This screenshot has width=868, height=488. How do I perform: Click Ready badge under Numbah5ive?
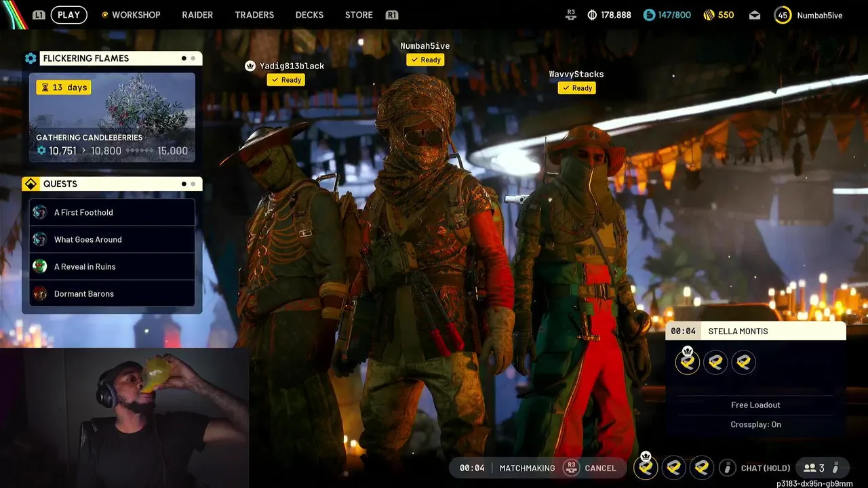coord(425,60)
